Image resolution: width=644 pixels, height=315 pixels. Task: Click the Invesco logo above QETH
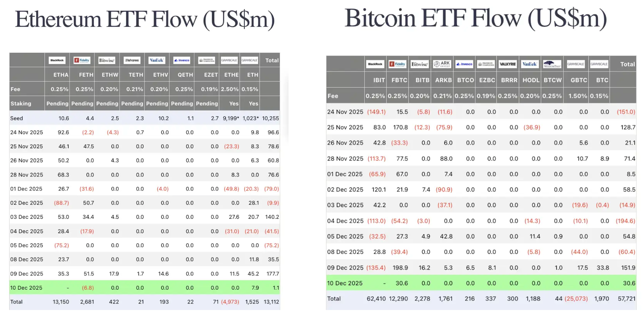coord(182,60)
